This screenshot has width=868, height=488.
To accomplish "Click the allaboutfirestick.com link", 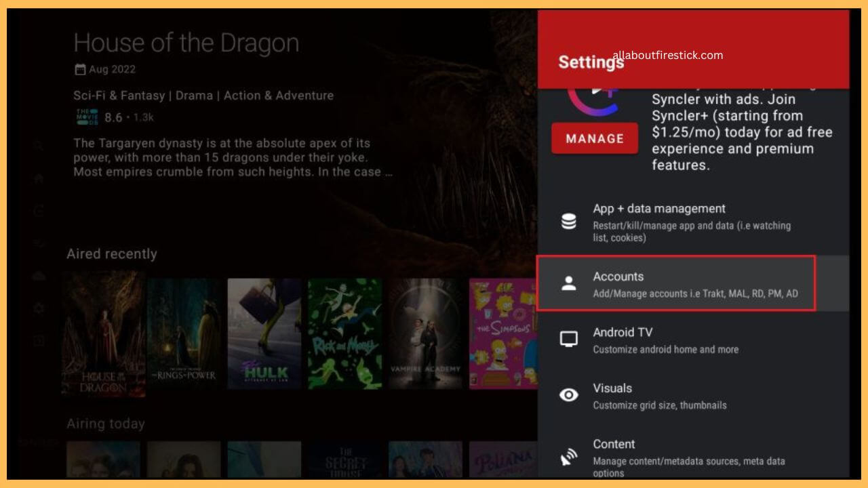I will pos(669,56).
